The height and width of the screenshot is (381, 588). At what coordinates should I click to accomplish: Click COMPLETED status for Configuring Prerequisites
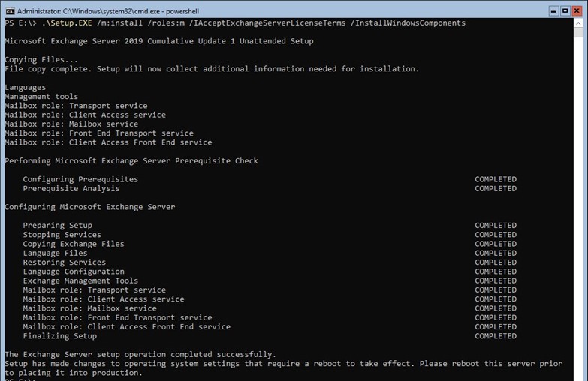(x=496, y=179)
